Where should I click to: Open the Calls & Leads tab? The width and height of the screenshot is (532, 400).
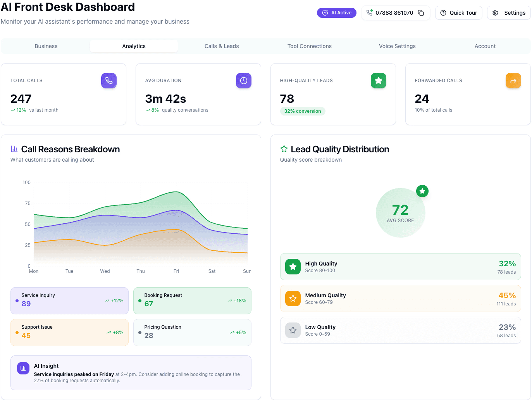click(x=222, y=46)
